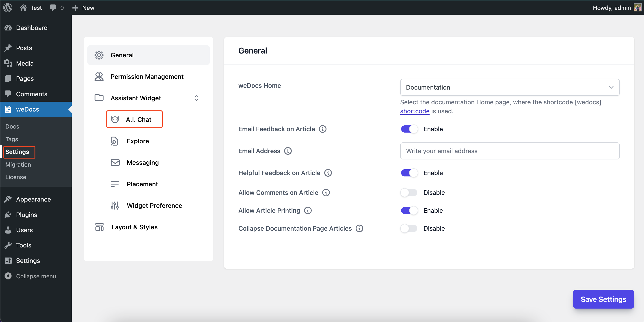Click info icon beside Helpful Feedback on Article
Image resolution: width=644 pixels, height=322 pixels.
pos(328,173)
